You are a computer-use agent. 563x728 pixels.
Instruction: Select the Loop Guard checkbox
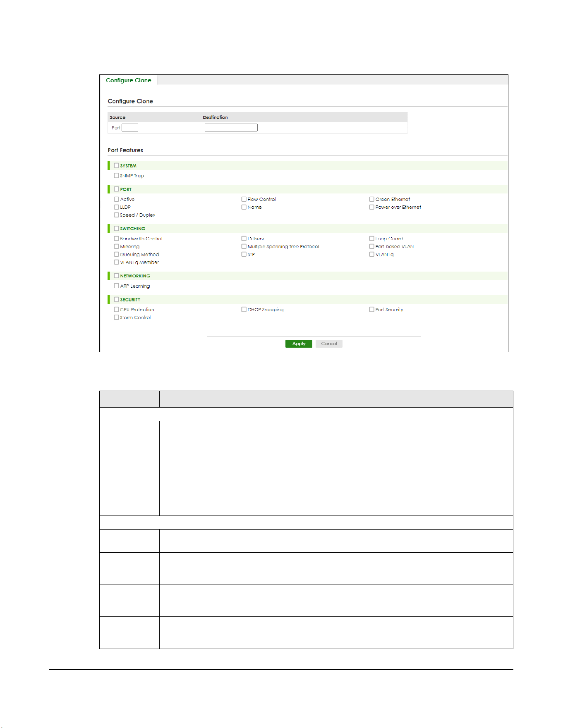[372, 239]
